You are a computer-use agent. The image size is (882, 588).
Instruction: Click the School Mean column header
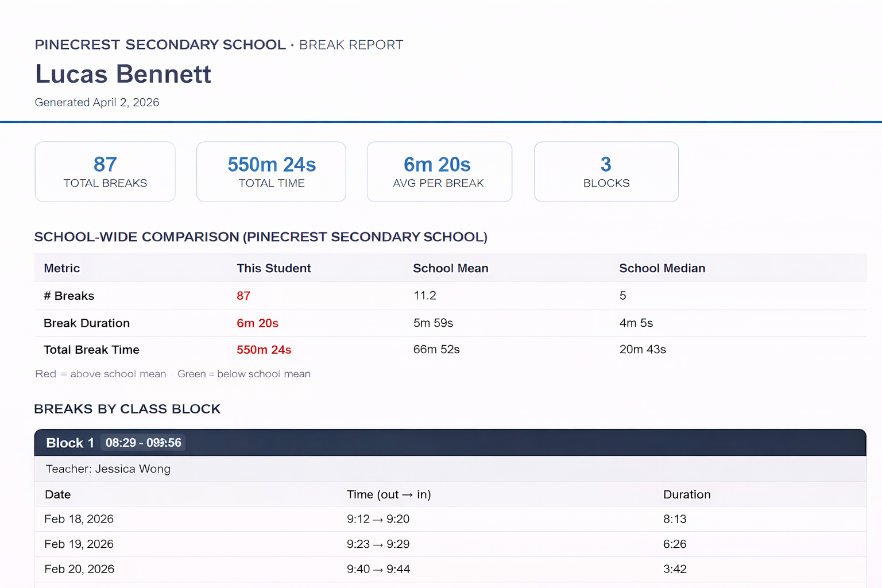coord(451,268)
